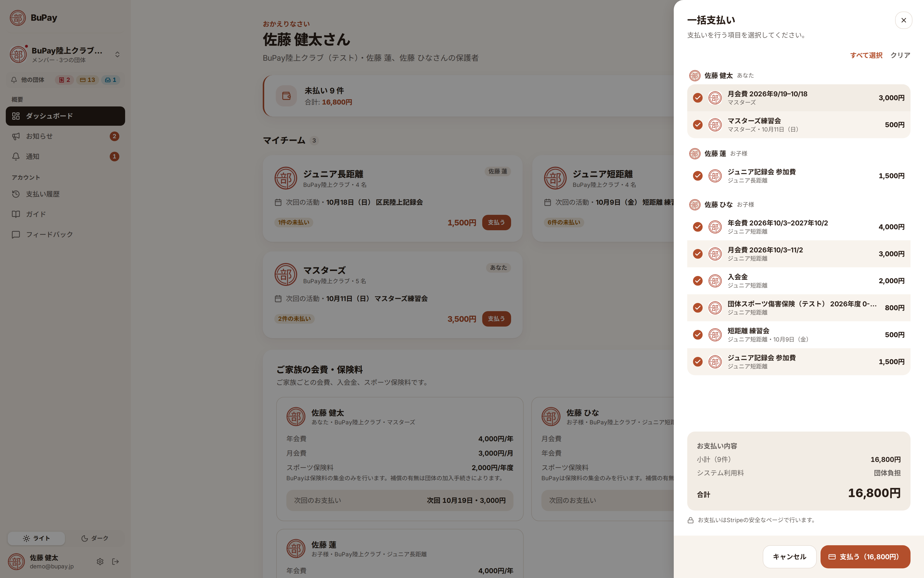Open お知らせ in the sidebar
Image resolution: width=924 pixels, height=578 pixels.
point(65,136)
